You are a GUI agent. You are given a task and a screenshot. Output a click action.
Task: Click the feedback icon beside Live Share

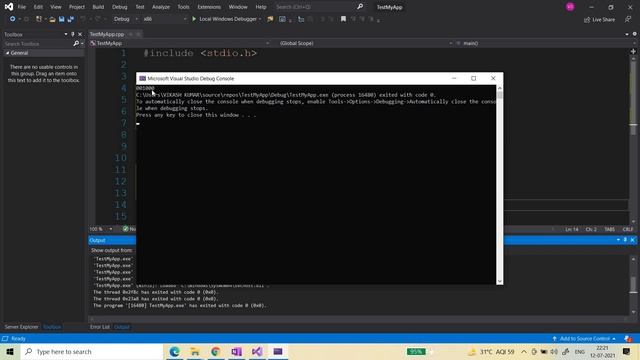point(628,19)
